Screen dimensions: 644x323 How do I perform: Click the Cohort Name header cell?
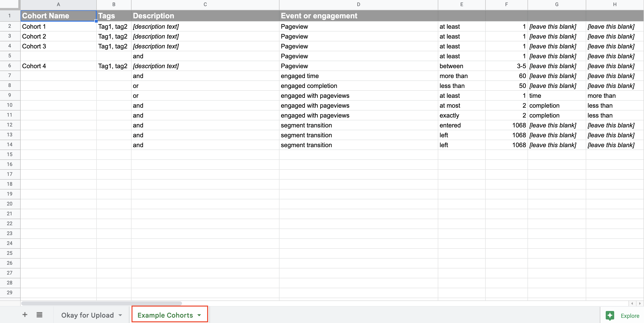58,16
